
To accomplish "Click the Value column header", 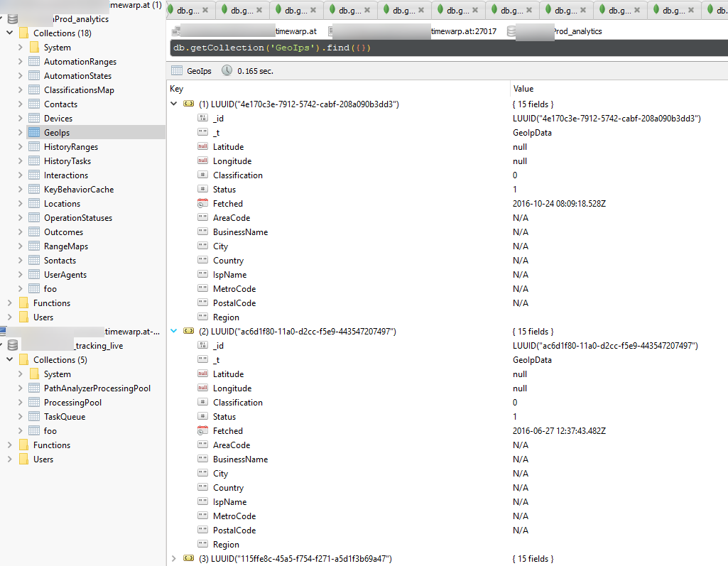I will tap(523, 89).
